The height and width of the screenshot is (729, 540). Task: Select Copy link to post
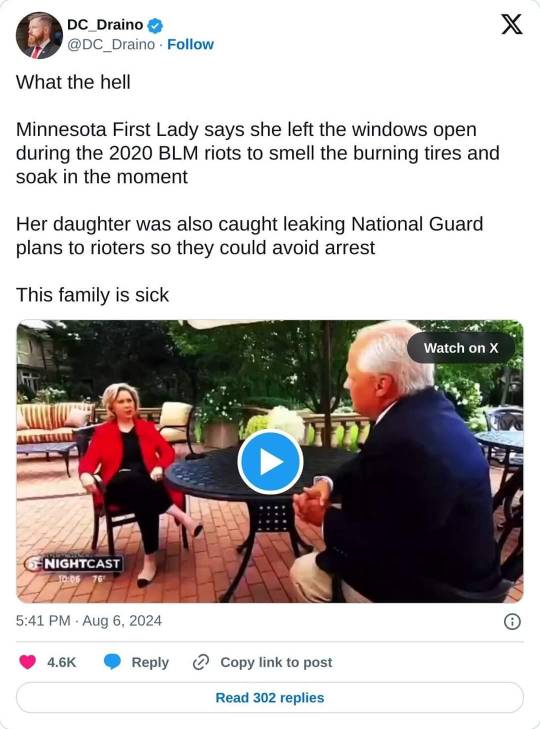pos(276,662)
